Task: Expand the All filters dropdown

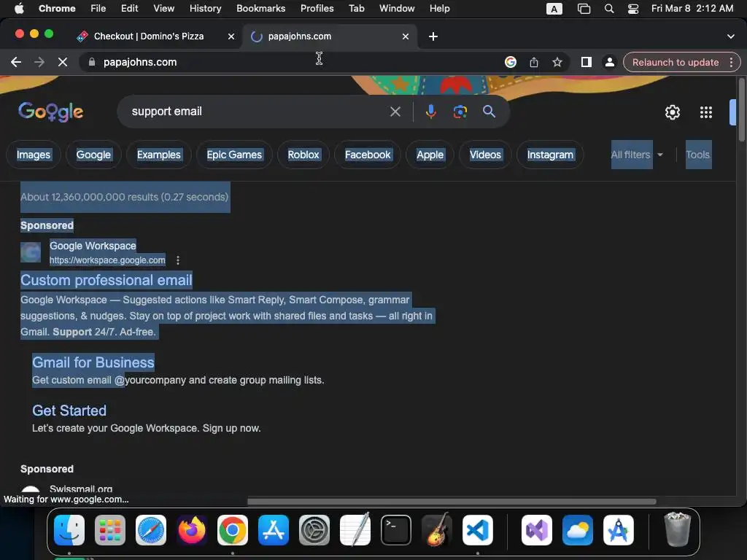Action: (637, 155)
